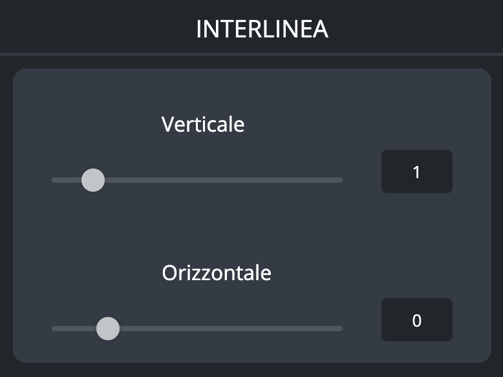Click Orizzontale track just right of handle
The height and width of the screenshot is (377, 503).
click(x=127, y=328)
